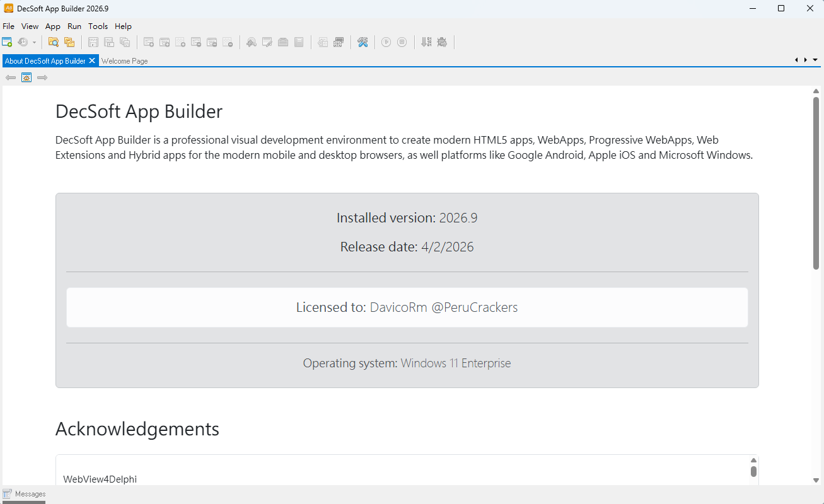This screenshot has height=504, width=824.
Task: Go forward with the right arrow
Action: click(42, 77)
